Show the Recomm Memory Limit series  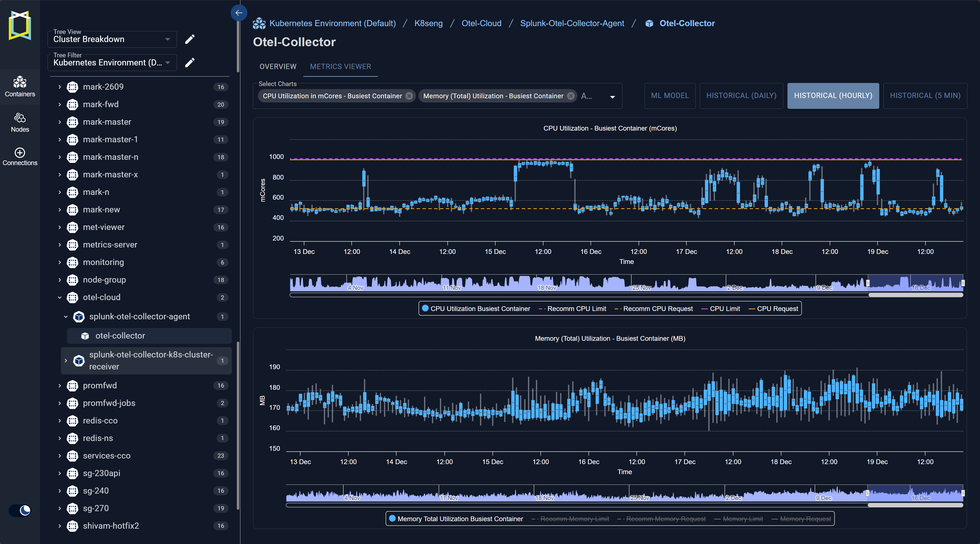click(x=570, y=519)
